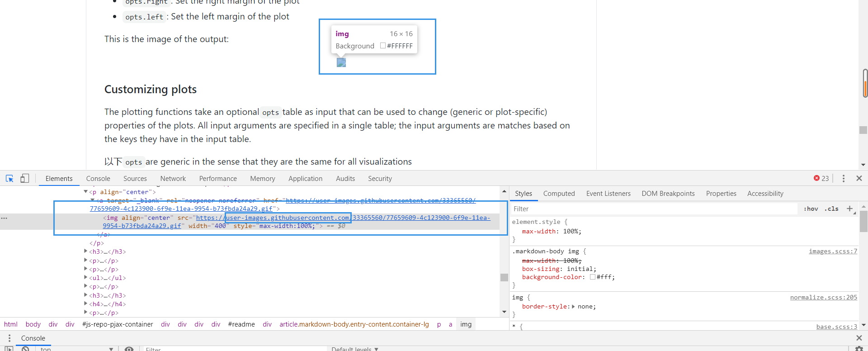Viewport: 868px width, 351px height.
Task: Open the top context dropdown in console
Action: point(77,349)
